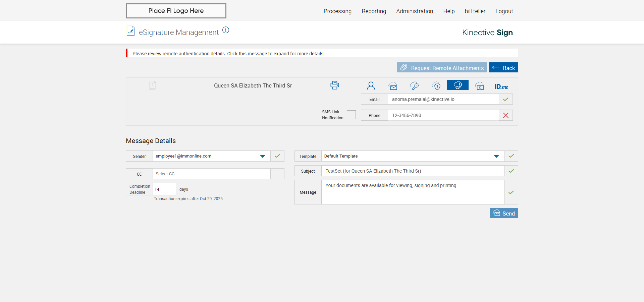Choose the cloud photo ID icon
644x302 pixels.
(x=479, y=86)
